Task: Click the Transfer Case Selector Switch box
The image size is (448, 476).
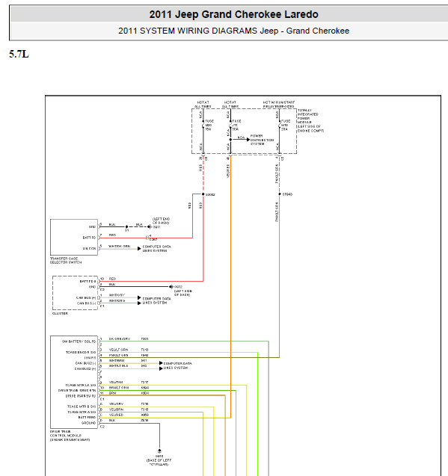Action: pyautogui.click(x=74, y=237)
